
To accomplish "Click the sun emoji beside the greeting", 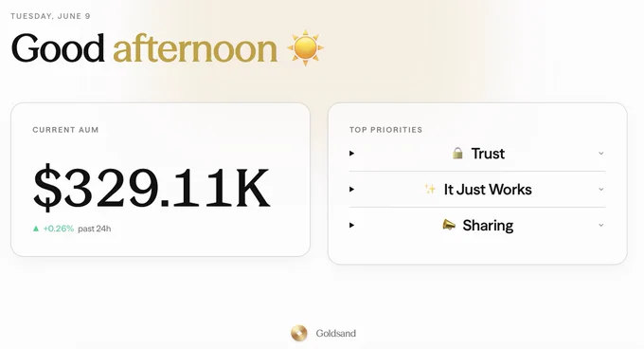I will [305, 47].
